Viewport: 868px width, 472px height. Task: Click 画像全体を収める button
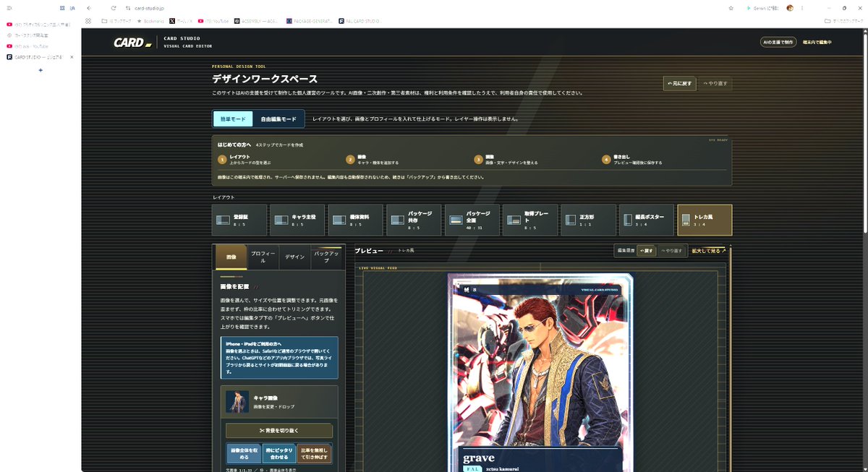243,453
